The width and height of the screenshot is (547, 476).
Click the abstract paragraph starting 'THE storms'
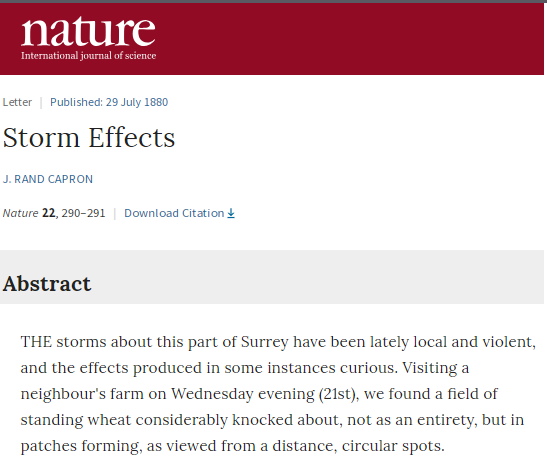[278, 394]
